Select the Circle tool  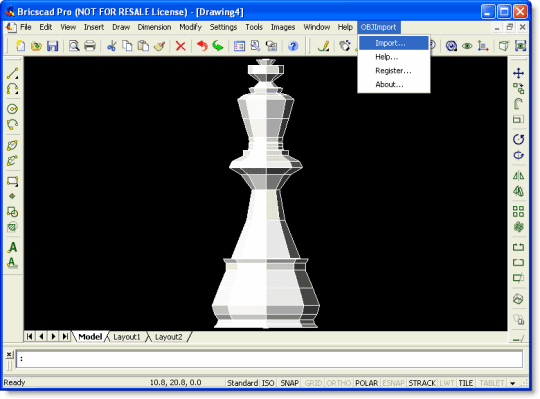point(12,109)
